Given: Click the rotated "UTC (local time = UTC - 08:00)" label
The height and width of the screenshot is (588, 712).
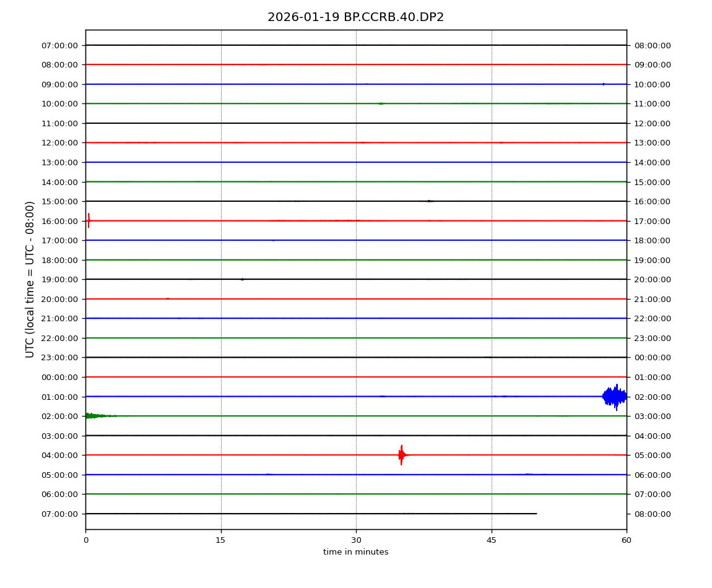Looking at the screenshot, I should tap(30, 279).
